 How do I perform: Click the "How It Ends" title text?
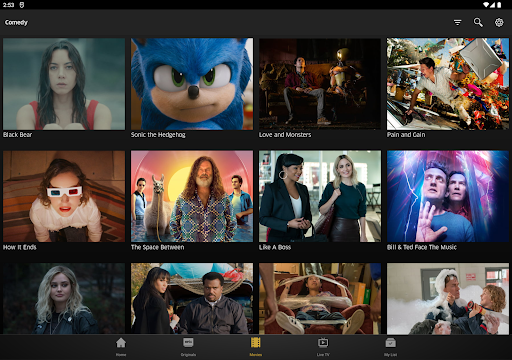[20, 247]
